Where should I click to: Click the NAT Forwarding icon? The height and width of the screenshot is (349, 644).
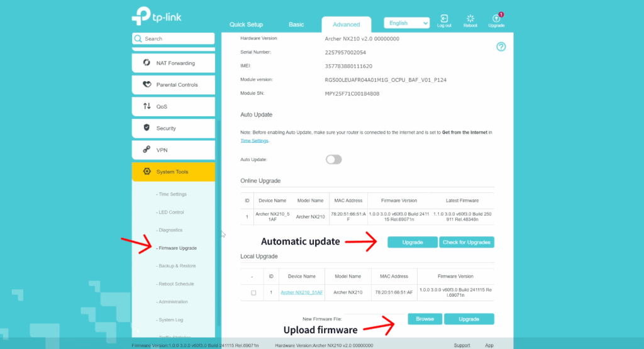pyautogui.click(x=147, y=63)
